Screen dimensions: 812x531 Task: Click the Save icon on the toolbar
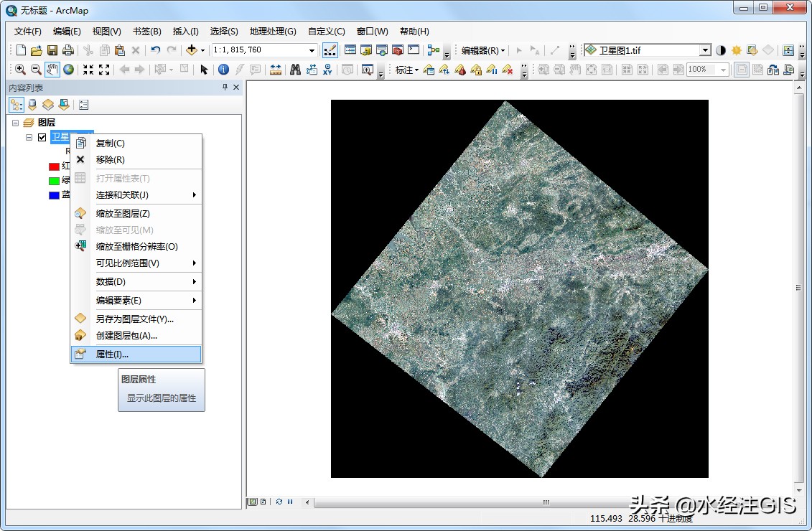[x=53, y=50]
